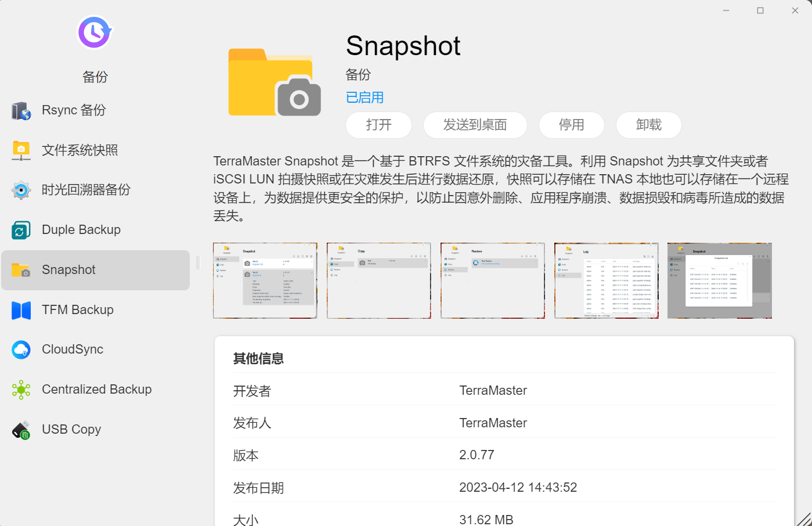Select 文件系统快照 in sidebar

point(96,150)
